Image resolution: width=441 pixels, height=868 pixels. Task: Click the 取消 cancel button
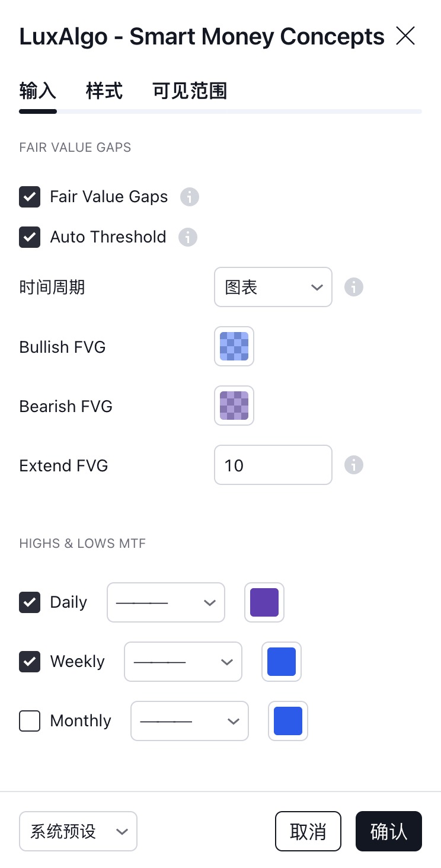point(308,831)
